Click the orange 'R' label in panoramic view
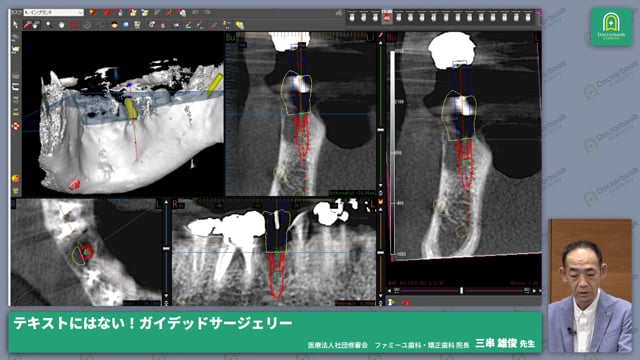Viewport: 640px width, 360px height. click(176, 204)
